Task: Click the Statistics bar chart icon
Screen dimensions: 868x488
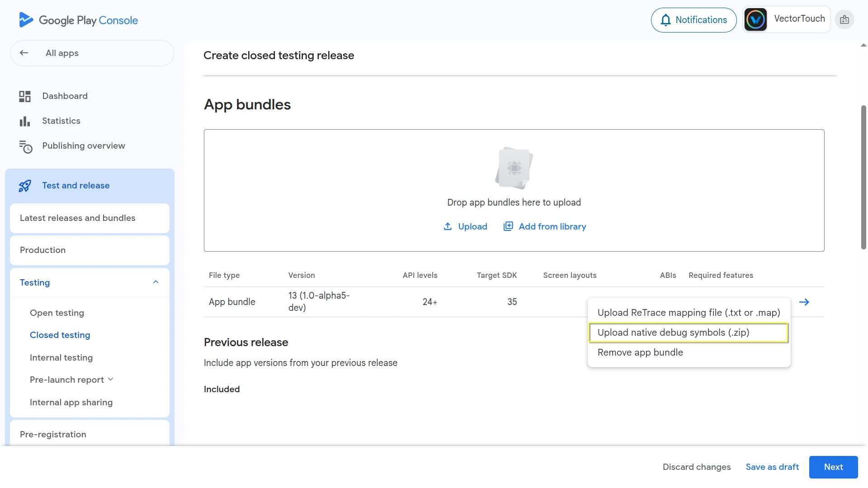Action: 25,121
